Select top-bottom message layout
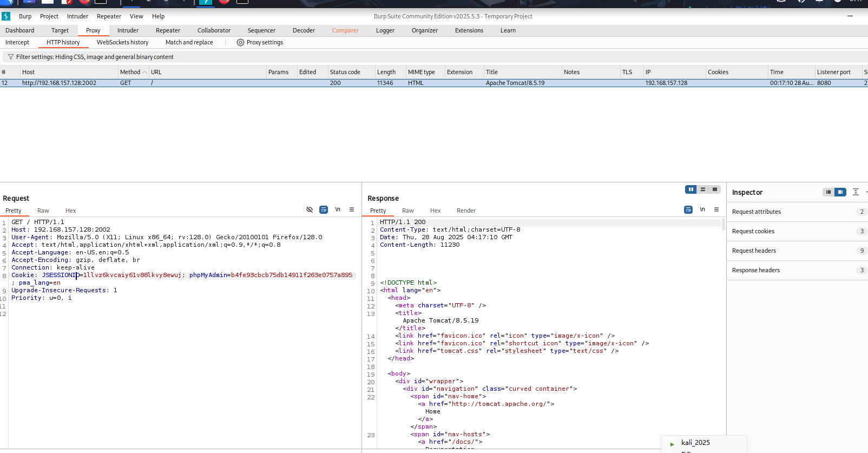The width and height of the screenshot is (868, 453). 703,189
